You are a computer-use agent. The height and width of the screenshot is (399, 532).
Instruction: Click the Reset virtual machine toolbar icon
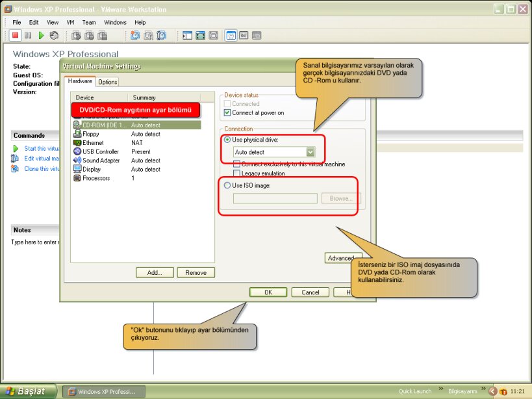54,35
